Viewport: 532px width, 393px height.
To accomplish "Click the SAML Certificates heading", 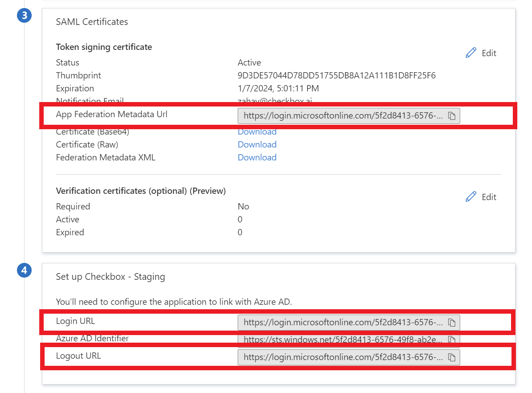I will 92,22.
